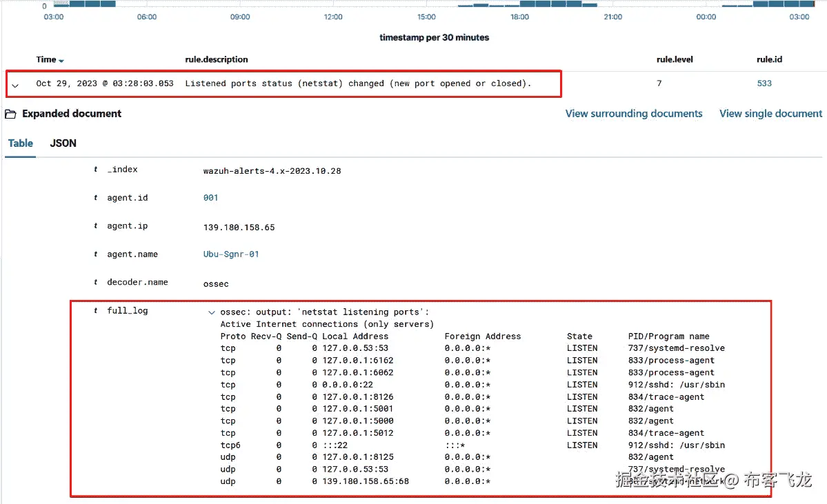The height and width of the screenshot is (504, 827).
Task: Click the sort arrow on the Time column
Action: pyautogui.click(x=61, y=59)
